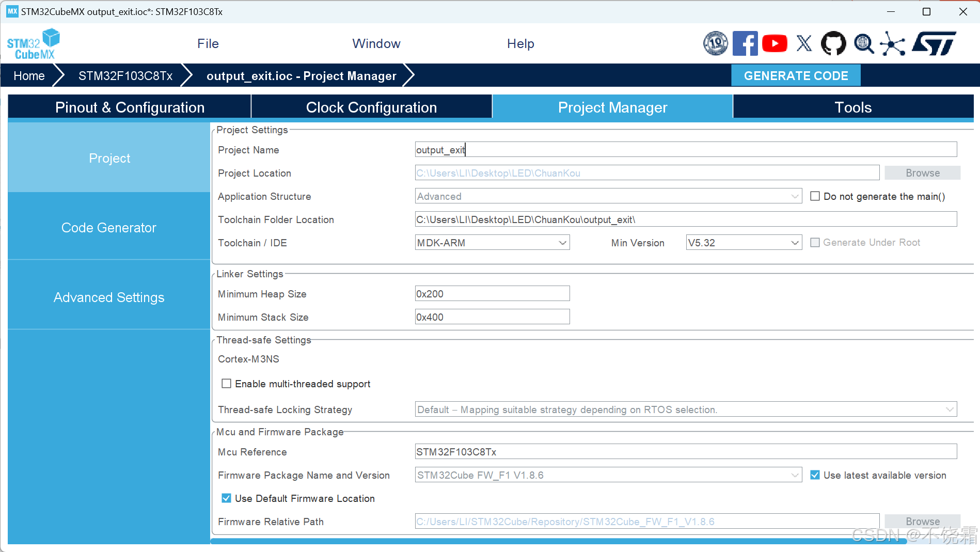980x552 pixels.
Task: Open the Help menu
Action: (x=520, y=44)
